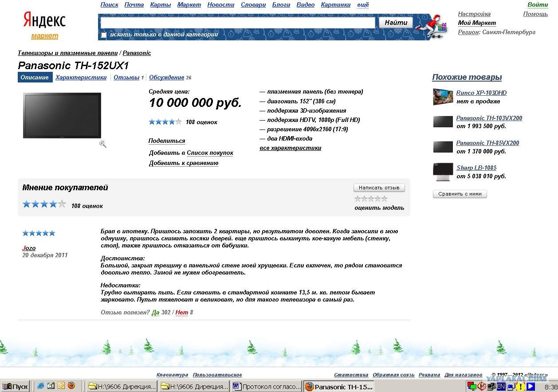Switch to the Обсуждение tab
This screenshot has height=392, width=558.
click(166, 77)
